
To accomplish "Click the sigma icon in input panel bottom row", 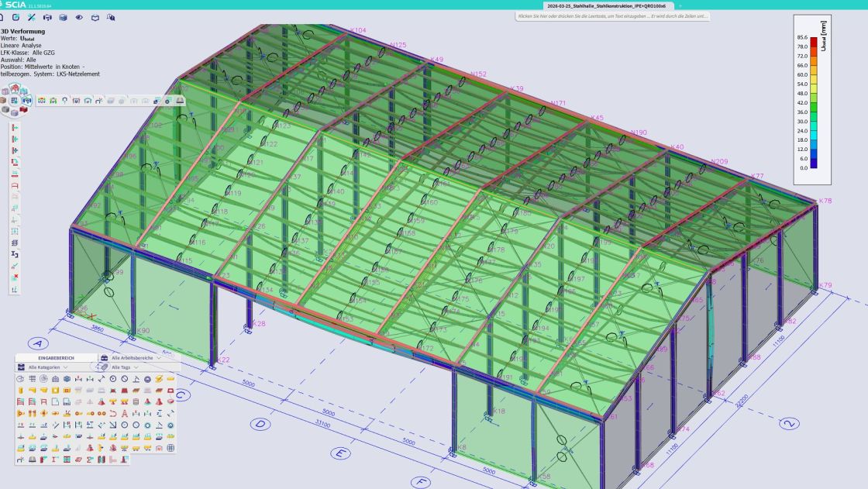I will 91,459.
